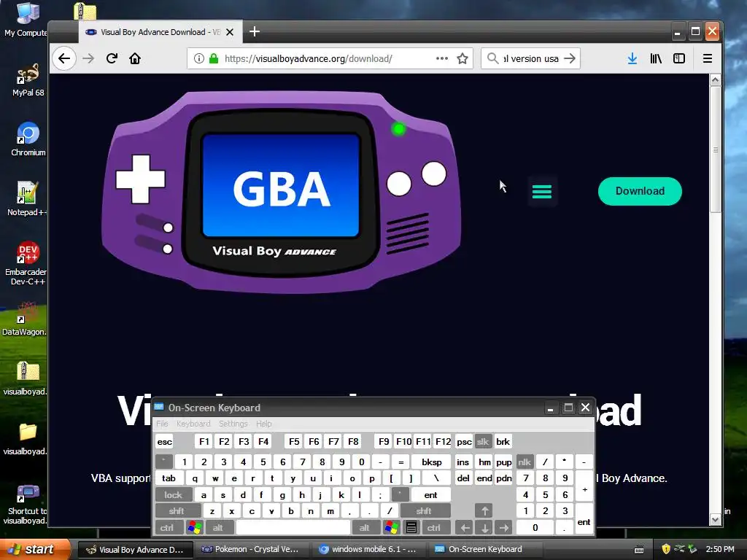Screen dimensions: 747x560
Task: Close the Visual Boy Advance Download tab
Action: click(x=230, y=32)
